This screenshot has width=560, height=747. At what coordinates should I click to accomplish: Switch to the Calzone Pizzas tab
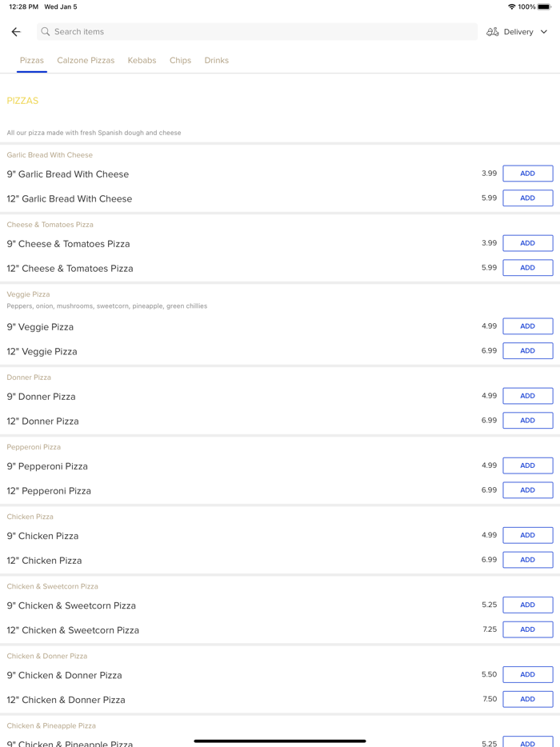86,61
